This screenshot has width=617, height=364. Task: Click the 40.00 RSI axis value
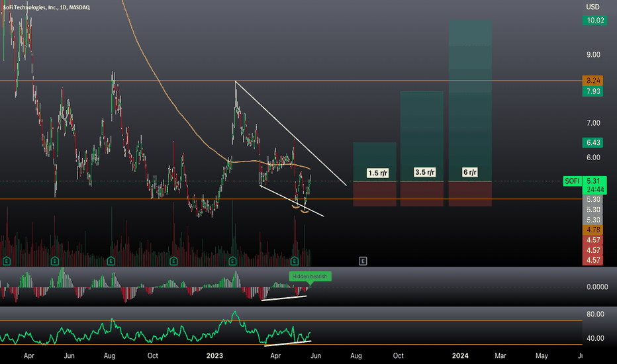click(595, 338)
